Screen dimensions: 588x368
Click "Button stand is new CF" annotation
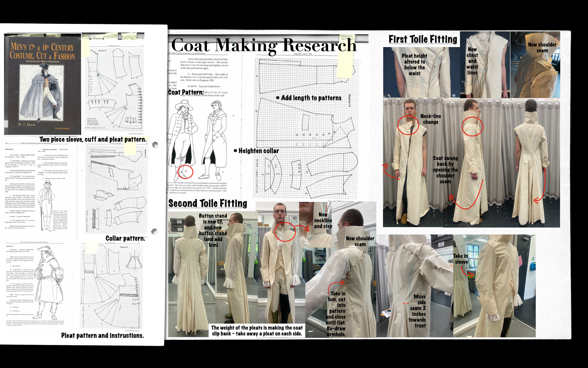(x=213, y=230)
